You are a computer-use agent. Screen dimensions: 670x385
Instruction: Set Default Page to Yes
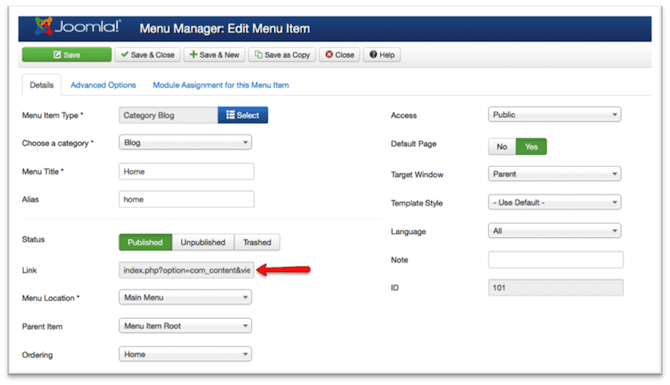pos(531,147)
